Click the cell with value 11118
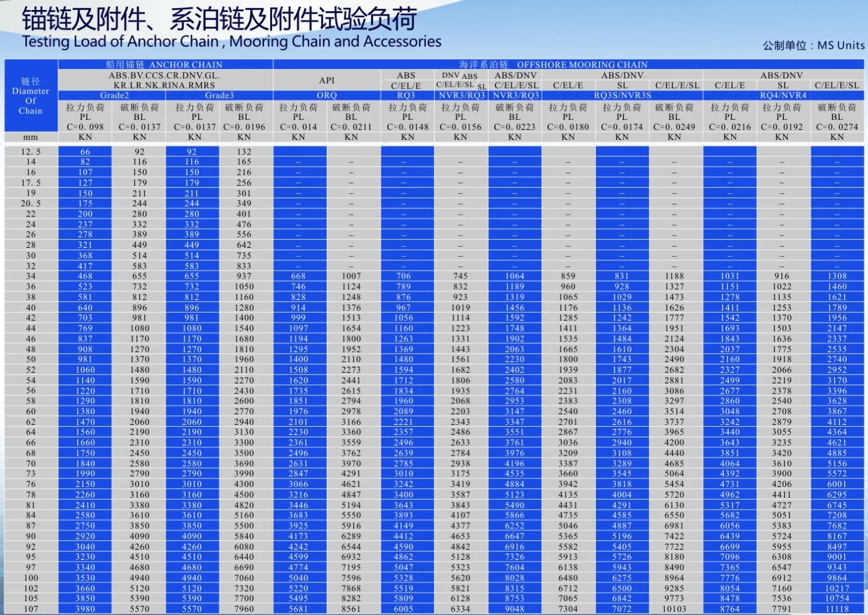 [x=837, y=609]
